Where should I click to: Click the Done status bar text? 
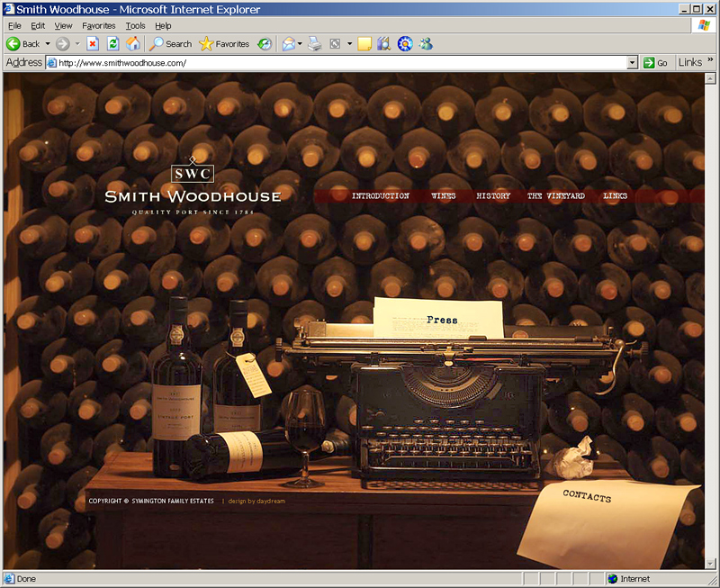pos(26,579)
